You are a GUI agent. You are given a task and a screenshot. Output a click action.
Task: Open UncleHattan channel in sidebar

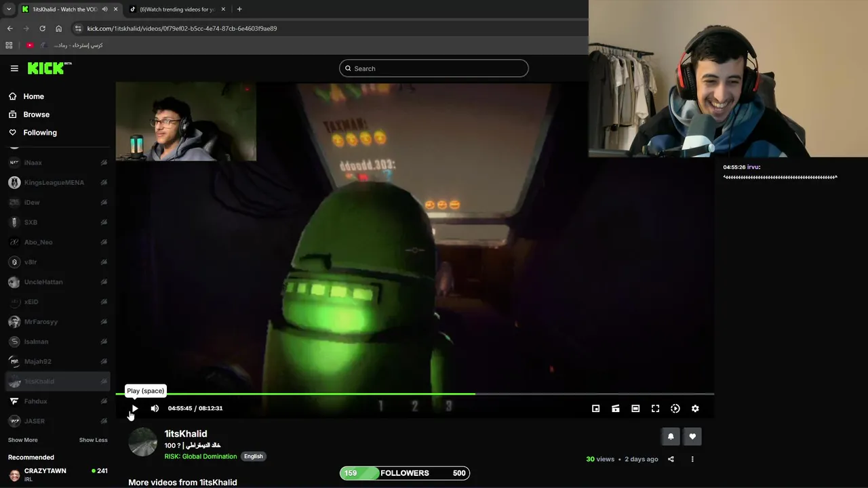(x=57, y=282)
